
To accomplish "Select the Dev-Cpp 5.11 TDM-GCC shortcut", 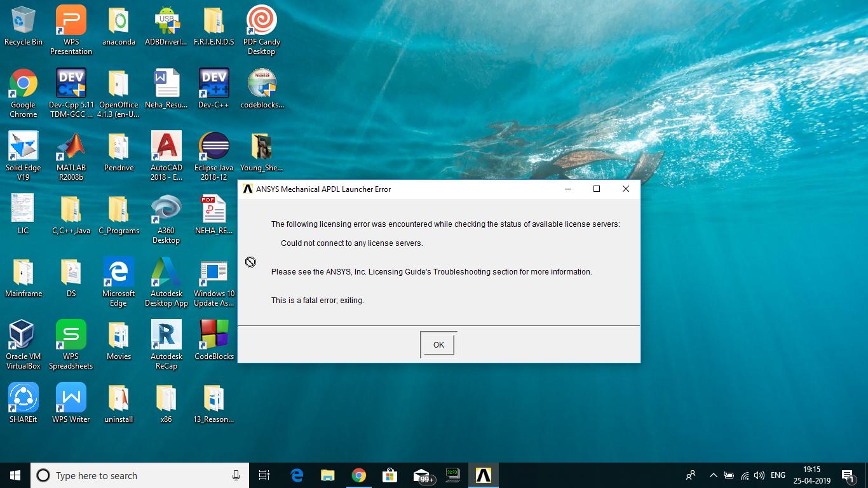I will 71,93.
